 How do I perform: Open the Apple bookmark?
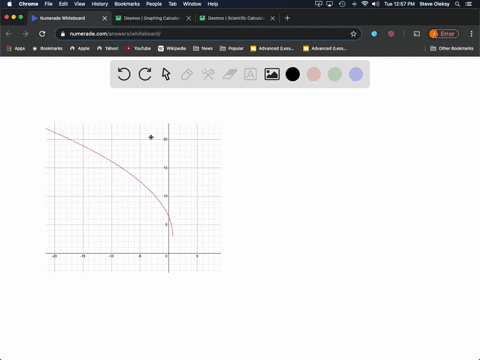click(x=80, y=48)
